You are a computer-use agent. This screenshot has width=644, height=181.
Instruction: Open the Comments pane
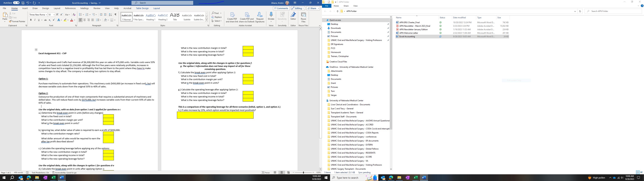point(281,8)
